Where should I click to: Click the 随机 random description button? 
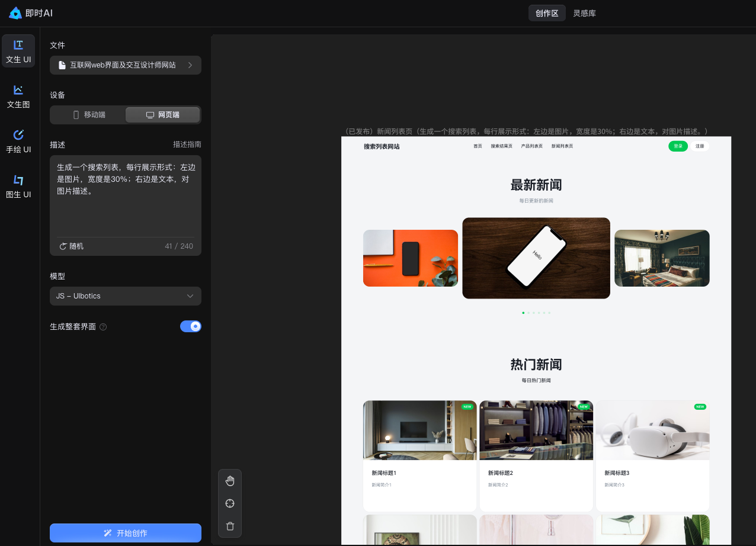pos(71,246)
